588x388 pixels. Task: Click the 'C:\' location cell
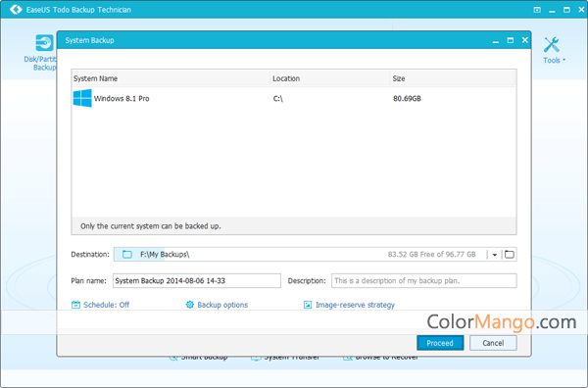[278, 99]
